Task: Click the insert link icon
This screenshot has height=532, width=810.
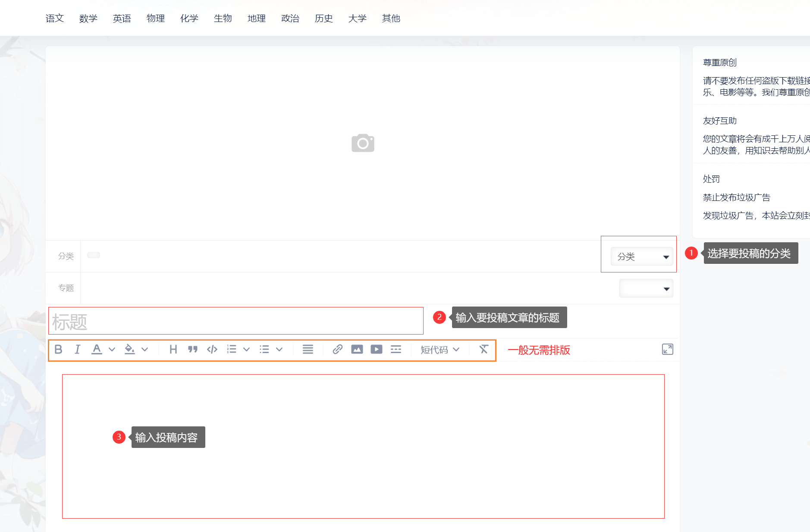Action: tap(337, 349)
